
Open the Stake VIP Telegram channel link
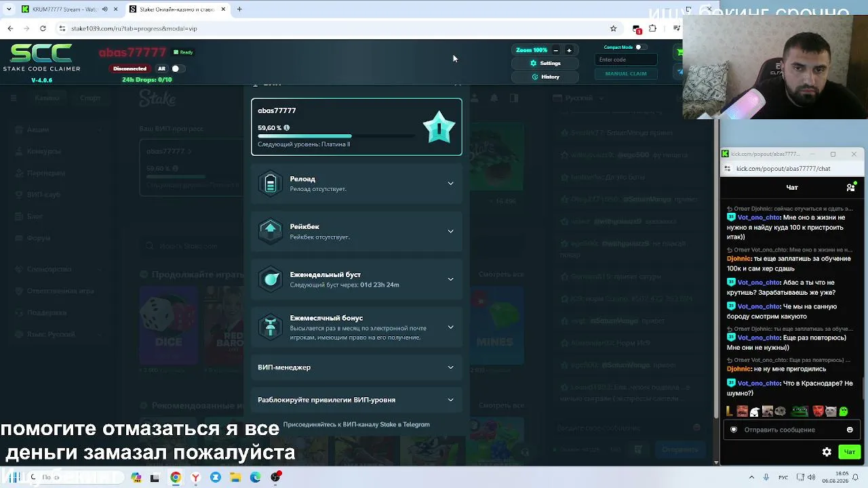pyautogui.click(x=357, y=424)
